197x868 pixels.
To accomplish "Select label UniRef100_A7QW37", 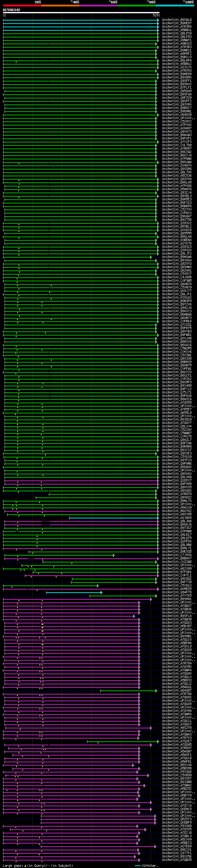I will tap(177, 606).
